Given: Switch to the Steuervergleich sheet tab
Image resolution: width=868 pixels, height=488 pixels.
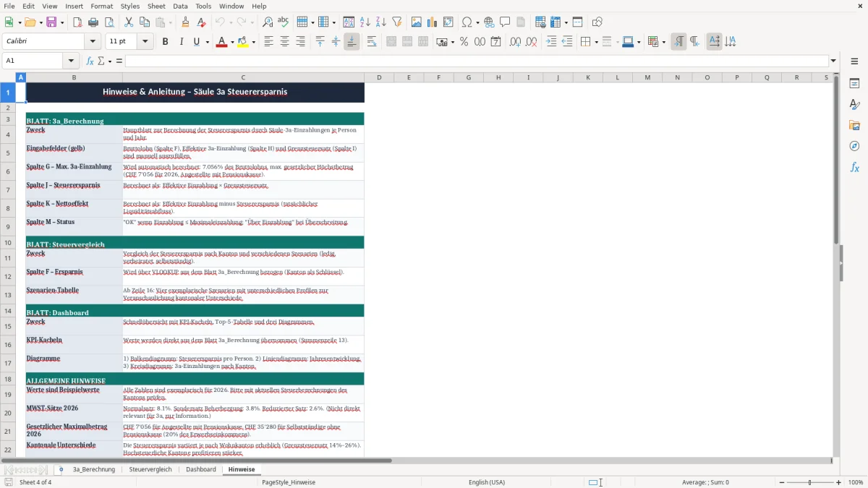Looking at the screenshot, I should tap(150, 469).
